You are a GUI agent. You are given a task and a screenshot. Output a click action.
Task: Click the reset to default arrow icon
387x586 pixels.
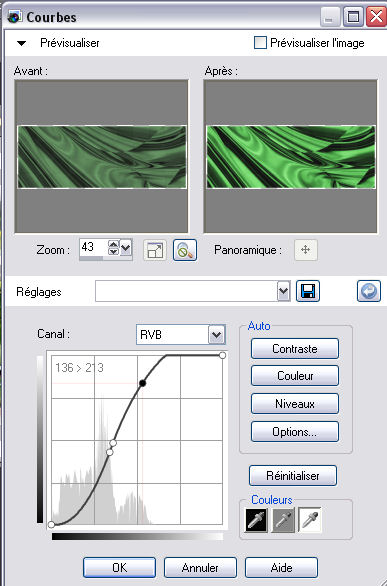[369, 291]
